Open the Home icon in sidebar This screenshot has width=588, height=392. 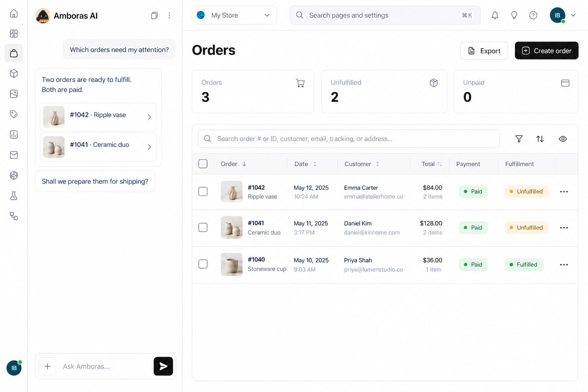[14, 14]
